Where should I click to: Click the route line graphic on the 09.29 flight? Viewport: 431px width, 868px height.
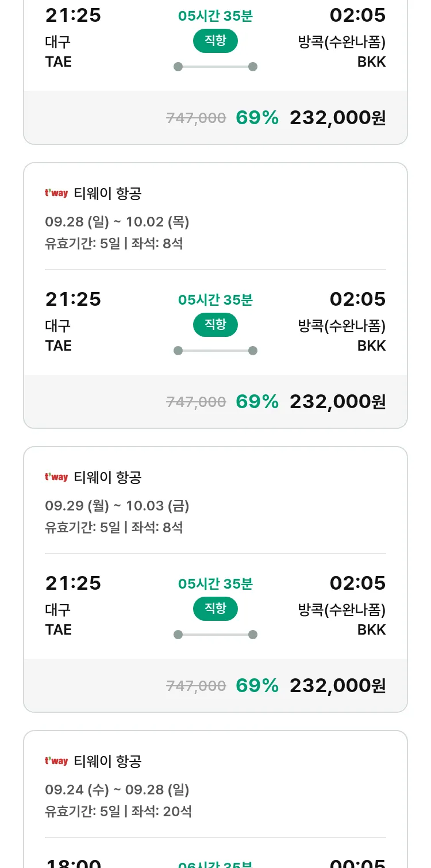pos(215,635)
